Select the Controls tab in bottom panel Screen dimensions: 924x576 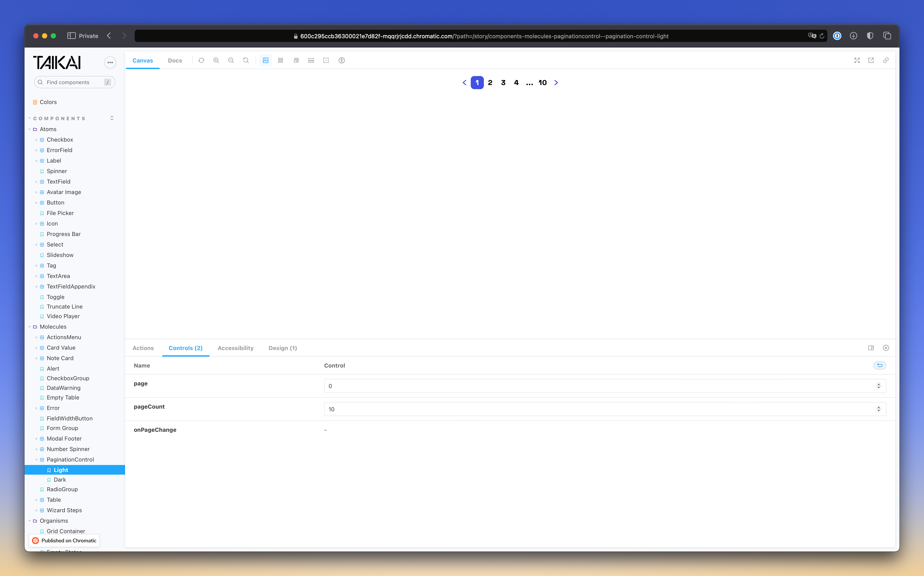click(x=185, y=348)
